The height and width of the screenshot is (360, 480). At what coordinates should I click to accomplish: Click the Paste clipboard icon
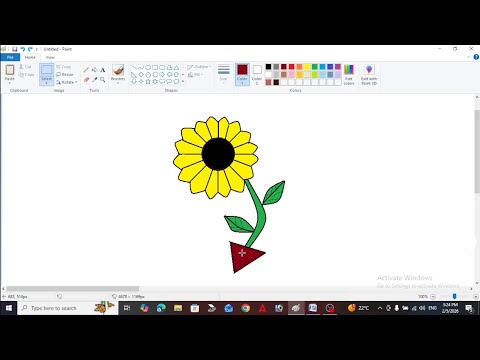click(10, 70)
